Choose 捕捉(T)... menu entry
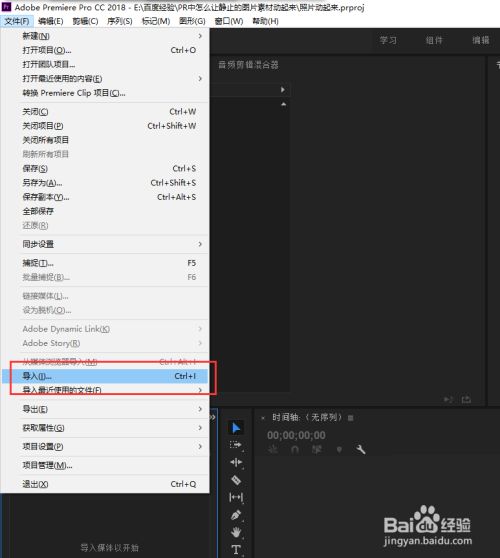The image size is (500, 558). (x=105, y=263)
